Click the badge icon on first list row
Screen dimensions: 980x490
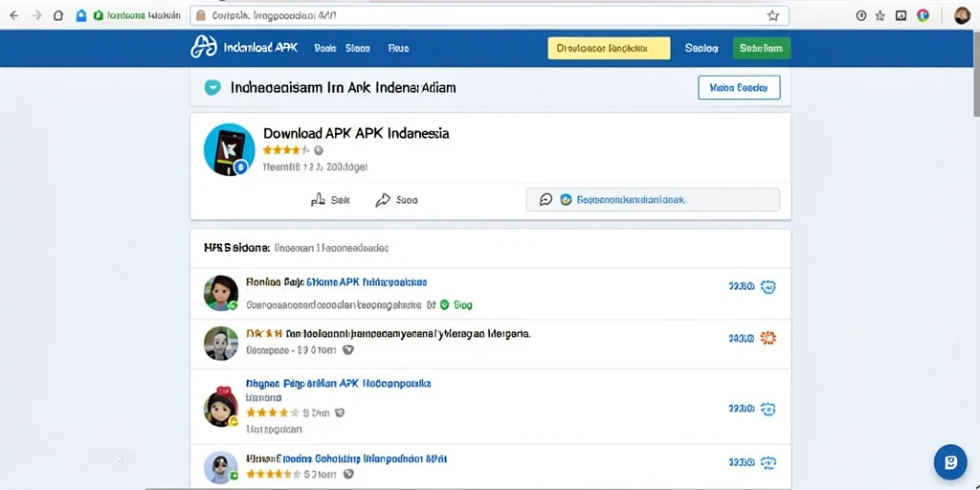[768, 287]
